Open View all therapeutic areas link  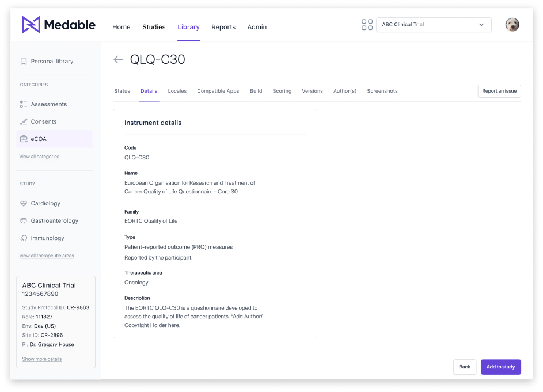tap(47, 256)
